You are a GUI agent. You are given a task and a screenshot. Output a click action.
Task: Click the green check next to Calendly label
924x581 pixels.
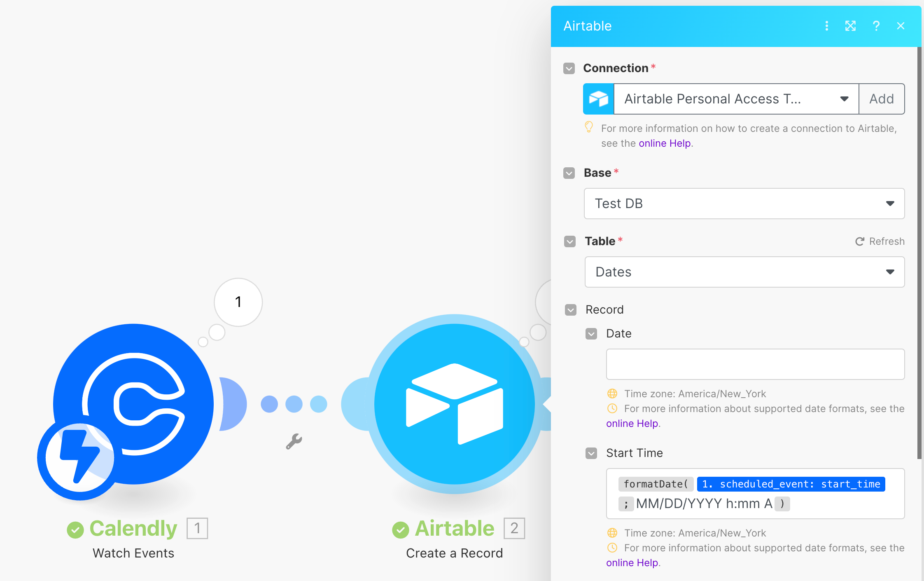tap(75, 530)
